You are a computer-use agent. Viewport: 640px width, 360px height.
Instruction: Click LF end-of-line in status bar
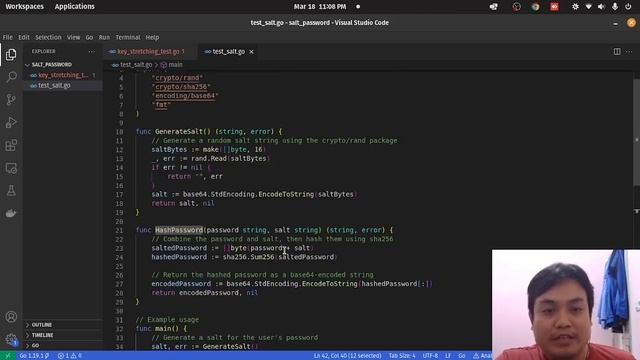tap(448, 356)
